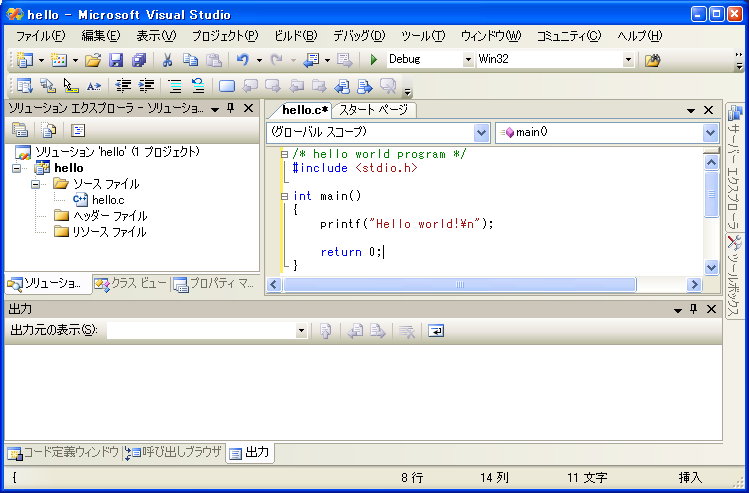The height and width of the screenshot is (493, 749).
Task: Close the Output panel
Action: point(711,309)
